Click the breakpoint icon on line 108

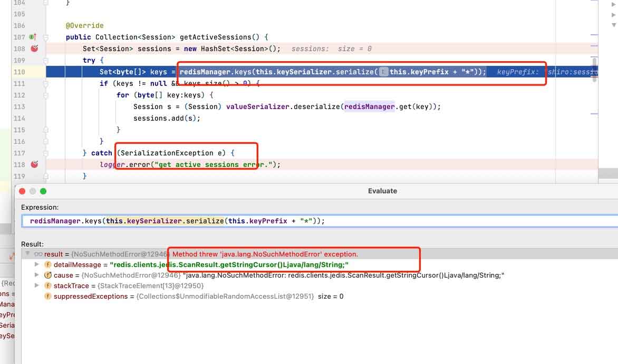(x=35, y=48)
